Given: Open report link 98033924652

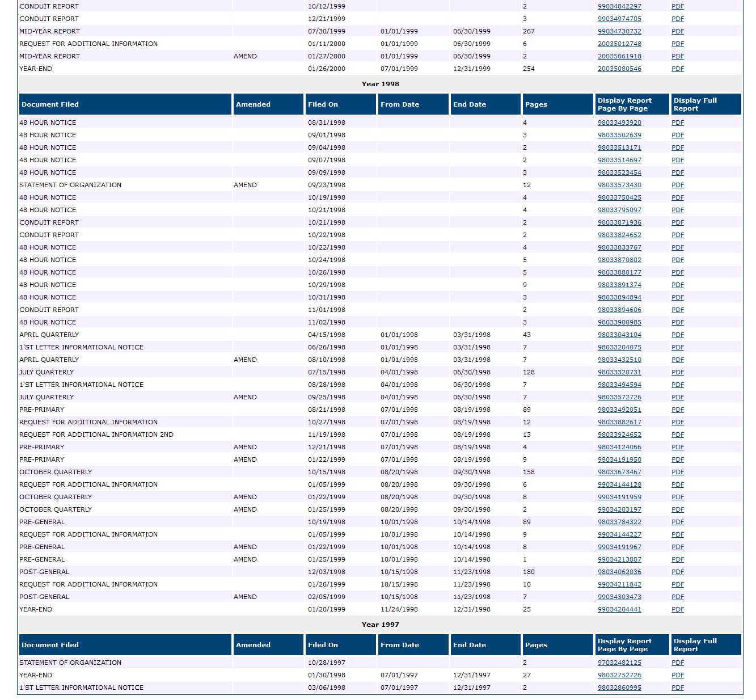Looking at the screenshot, I should (x=619, y=435).
